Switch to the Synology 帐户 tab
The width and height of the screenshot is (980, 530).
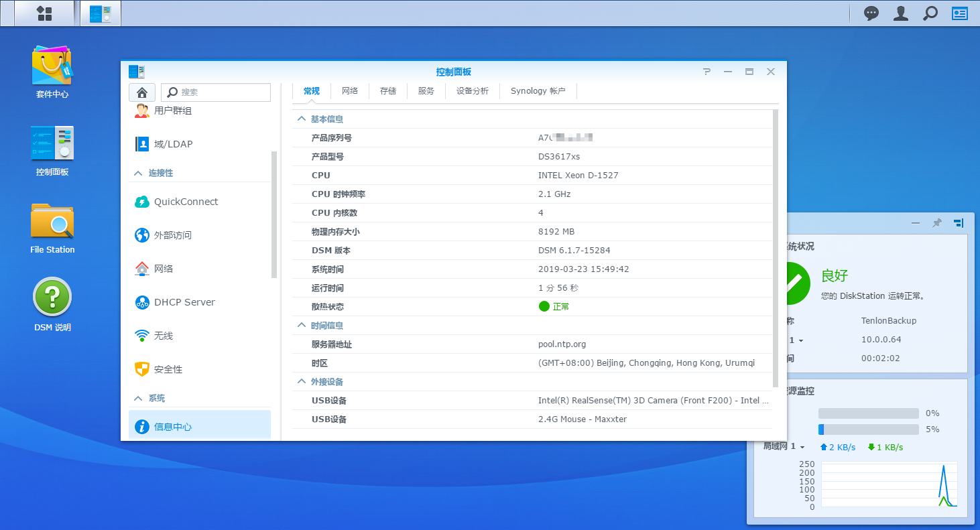[x=538, y=91]
